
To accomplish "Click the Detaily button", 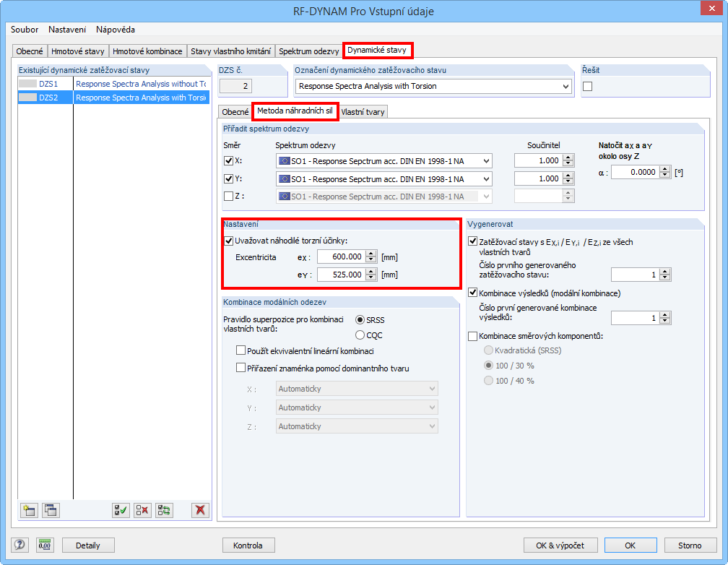I will 88,545.
